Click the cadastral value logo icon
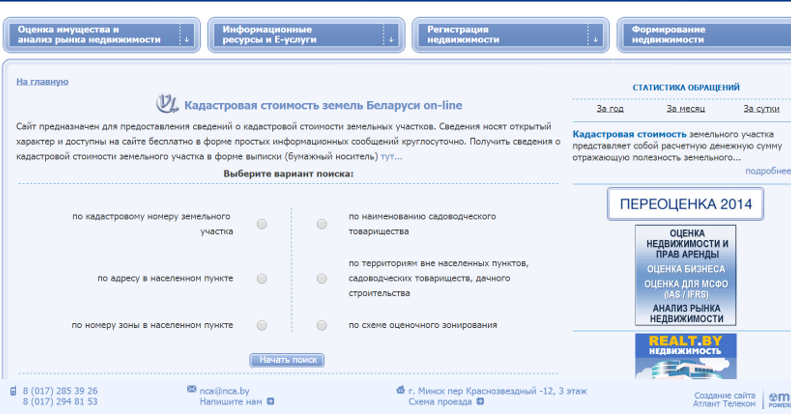The image size is (791, 414). click(167, 104)
